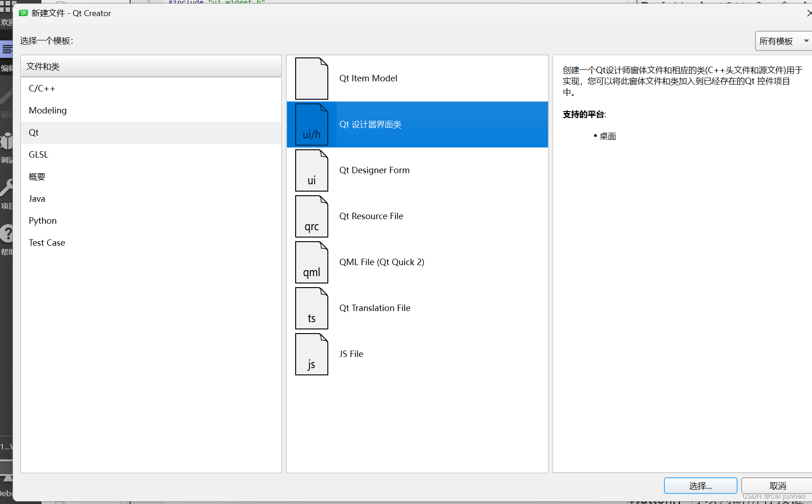Open Help question mark icon in sidebar
The height and width of the screenshot is (504, 812).
[6, 233]
